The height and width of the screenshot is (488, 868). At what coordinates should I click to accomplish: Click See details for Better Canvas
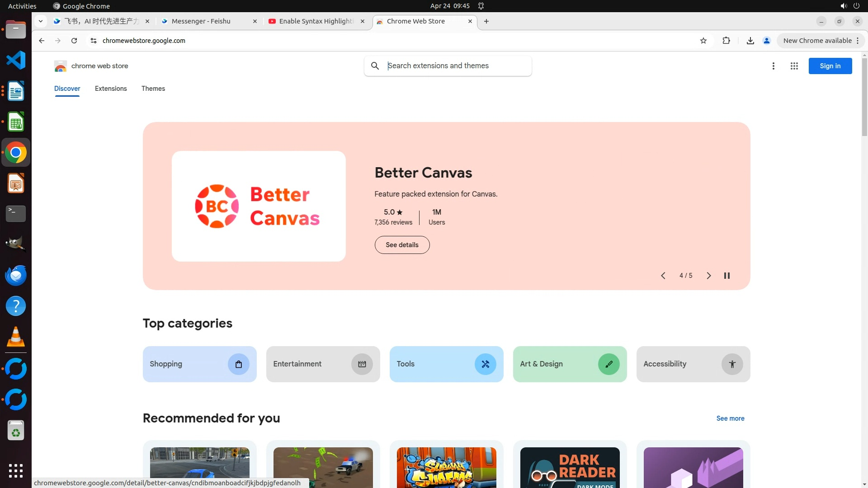[x=402, y=245]
